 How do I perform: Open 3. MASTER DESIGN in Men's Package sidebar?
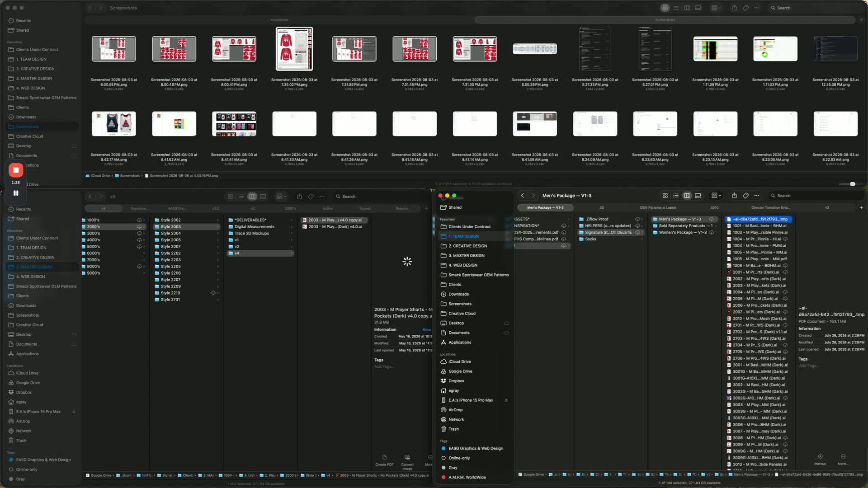(x=466, y=256)
